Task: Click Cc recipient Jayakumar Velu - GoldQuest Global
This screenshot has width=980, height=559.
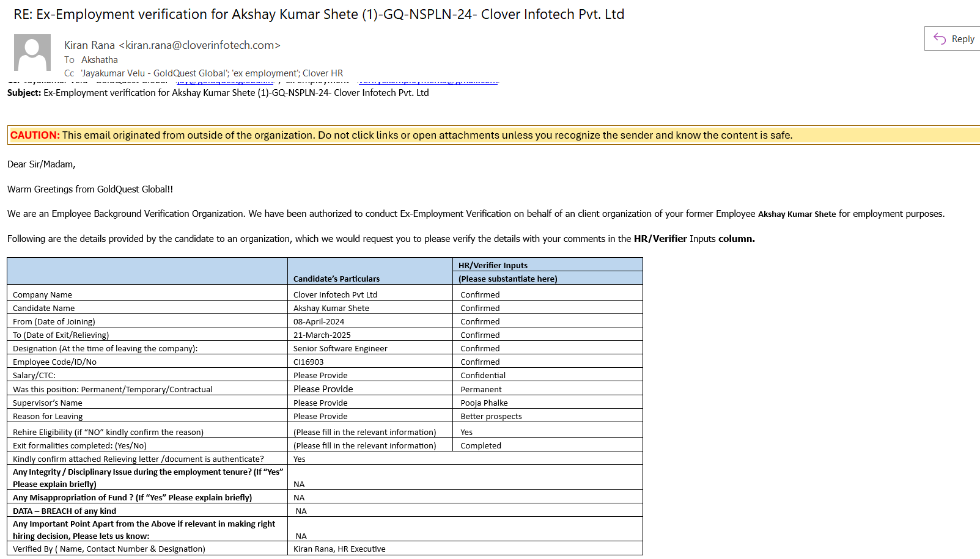Action: (155, 73)
